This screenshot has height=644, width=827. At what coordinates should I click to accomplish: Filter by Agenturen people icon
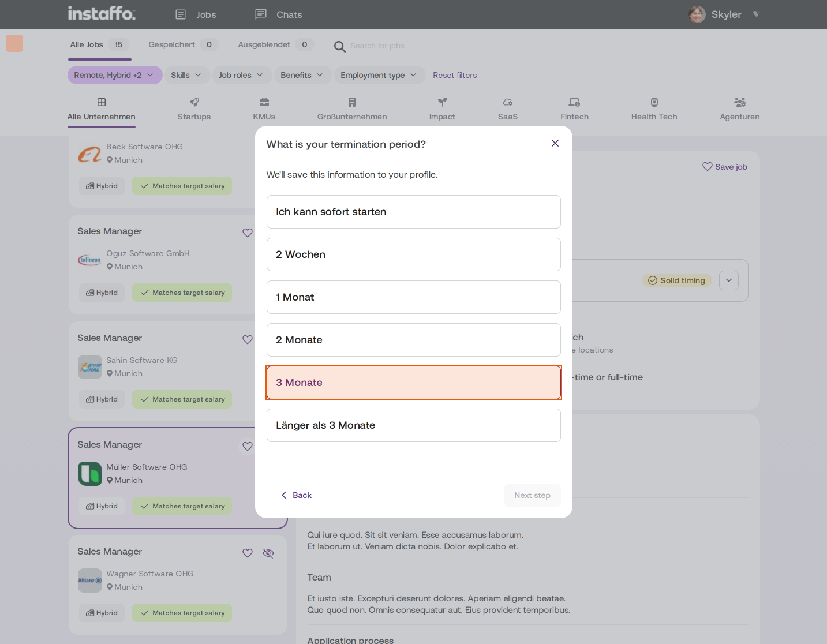(740, 102)
